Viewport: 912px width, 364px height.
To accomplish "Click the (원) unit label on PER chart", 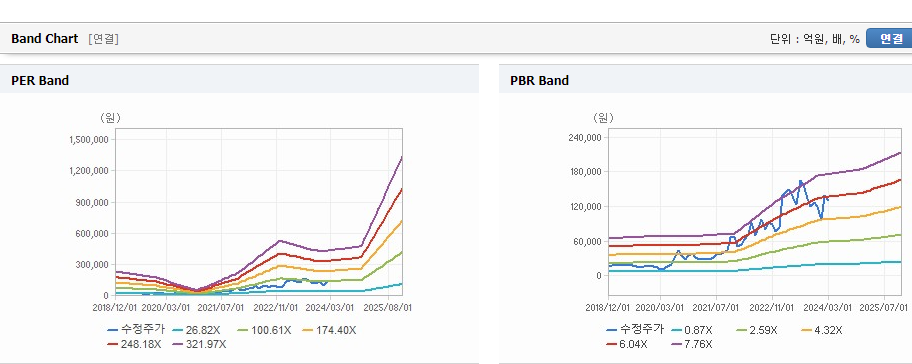I will [111, 118].
